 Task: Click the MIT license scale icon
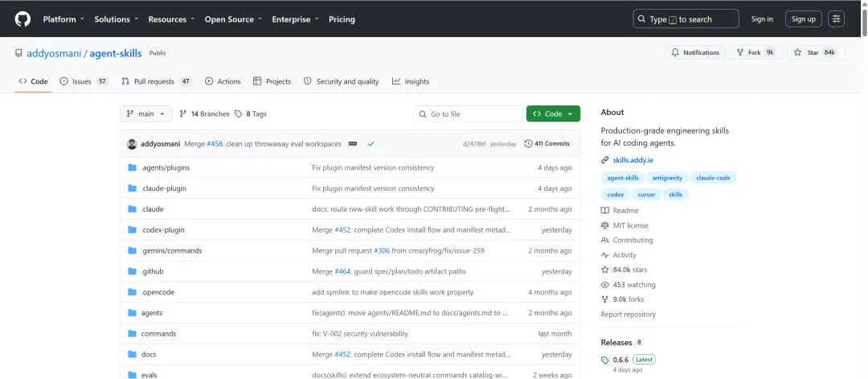pyautogui.click(x=604, y=225)
